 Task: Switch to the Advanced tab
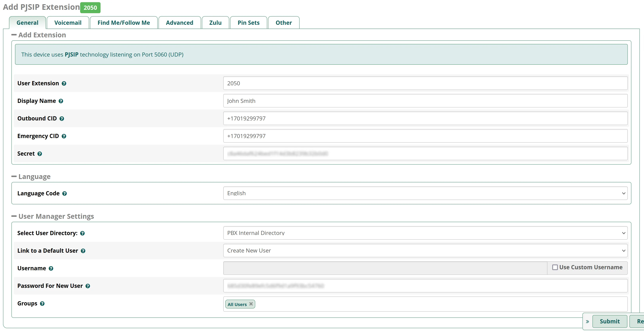(x=179, y=23)
